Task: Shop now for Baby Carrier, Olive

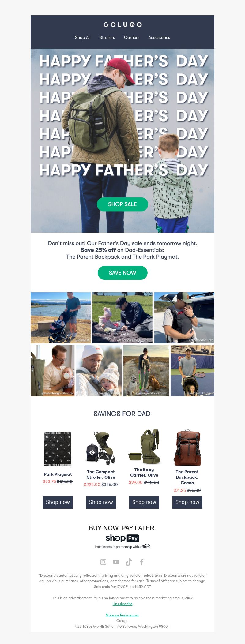Action: pyautogui.click(x=144, y=502)
